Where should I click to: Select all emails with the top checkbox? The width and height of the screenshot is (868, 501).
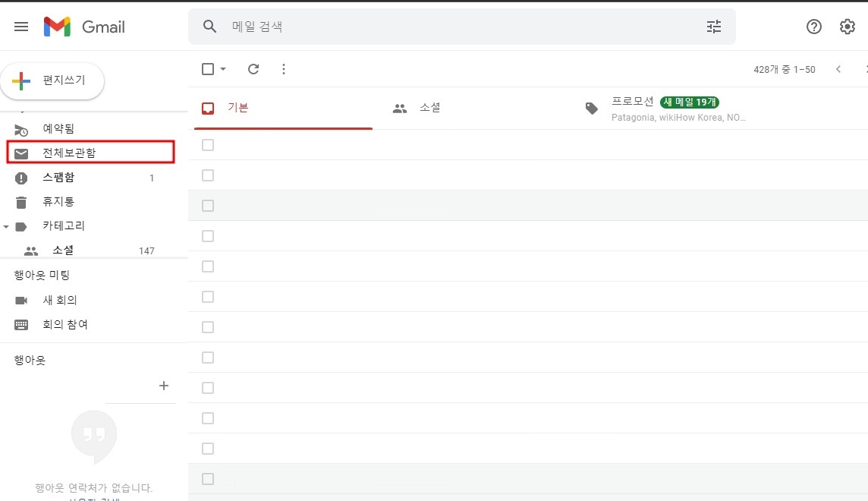(206, 68)
